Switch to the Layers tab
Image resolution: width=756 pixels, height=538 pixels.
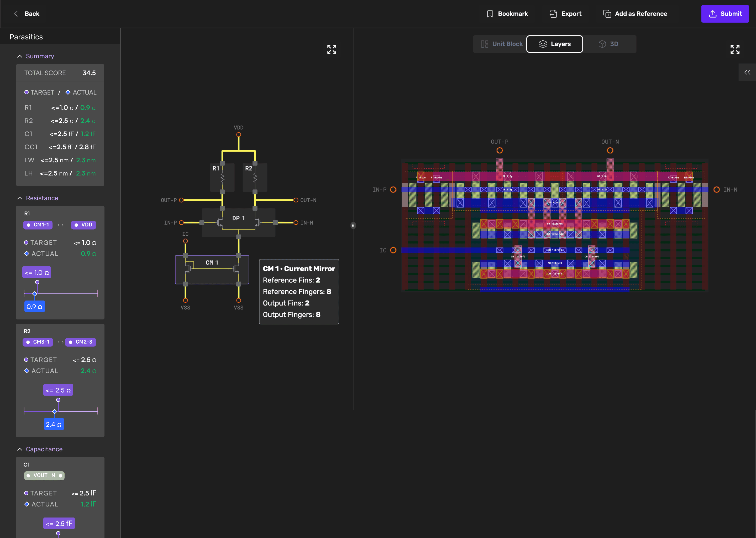pyautogui.click(x=554, y=44)
